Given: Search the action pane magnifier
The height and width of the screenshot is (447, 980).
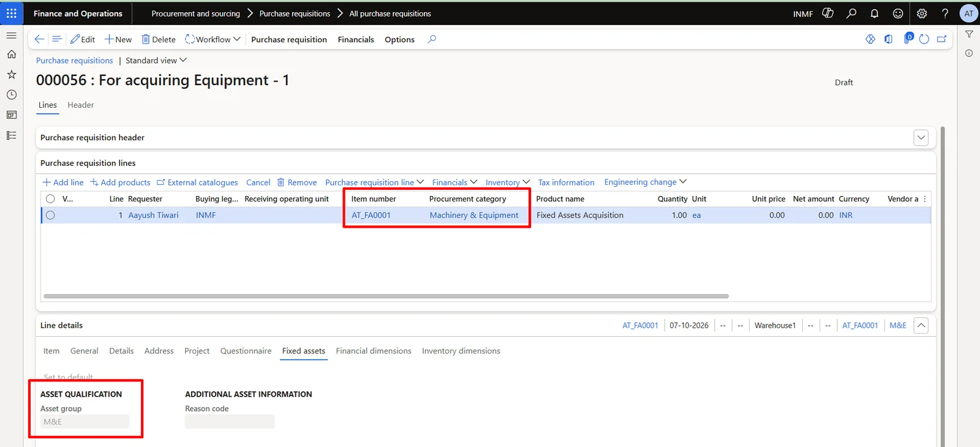Looking at the screenshot, I should point(432,39).
